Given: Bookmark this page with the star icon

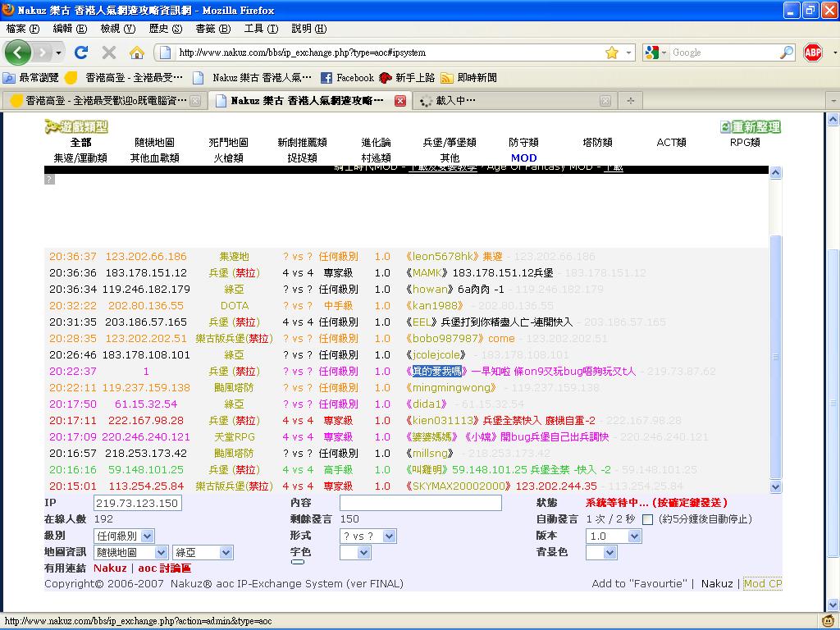Looking at the screenshot, I should (x=612, y=52).
